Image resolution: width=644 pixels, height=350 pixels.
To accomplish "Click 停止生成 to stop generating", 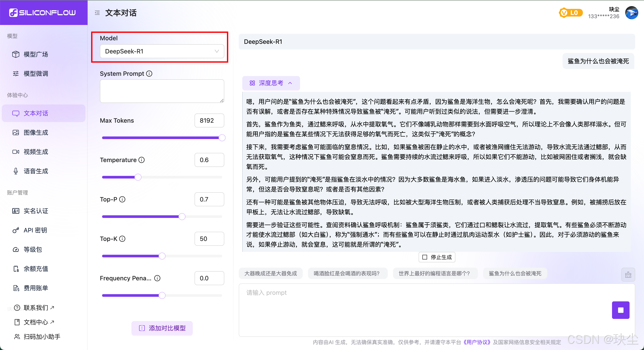I will click(437, 257).
